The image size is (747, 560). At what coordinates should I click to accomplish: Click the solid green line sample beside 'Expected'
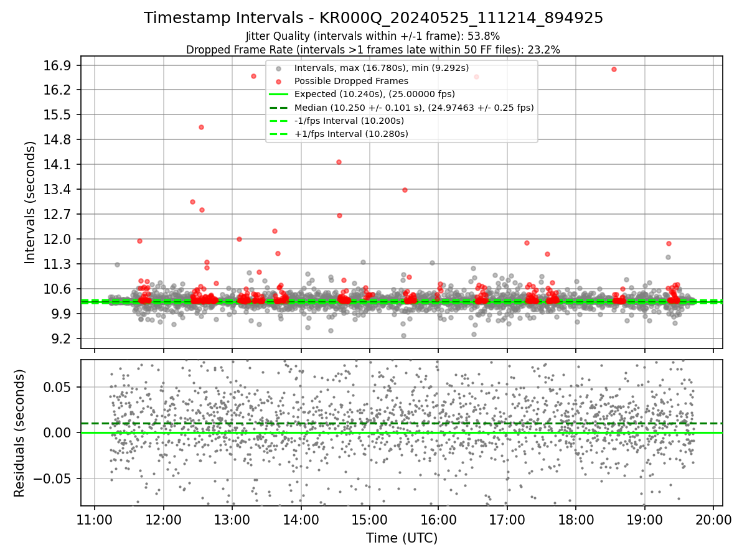click(280, 95)
